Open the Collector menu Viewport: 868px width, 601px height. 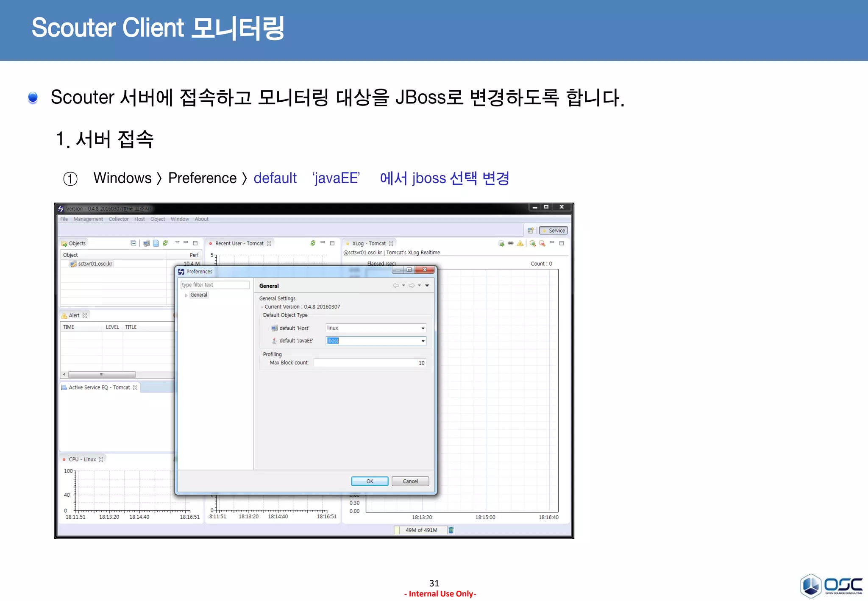click(118, 219)
